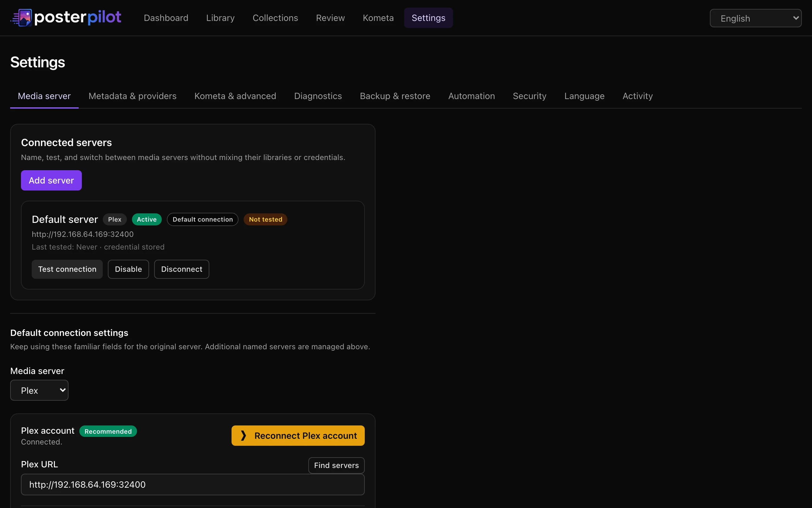
Task: Click the Connected servers heading
Action: [66, 143]
